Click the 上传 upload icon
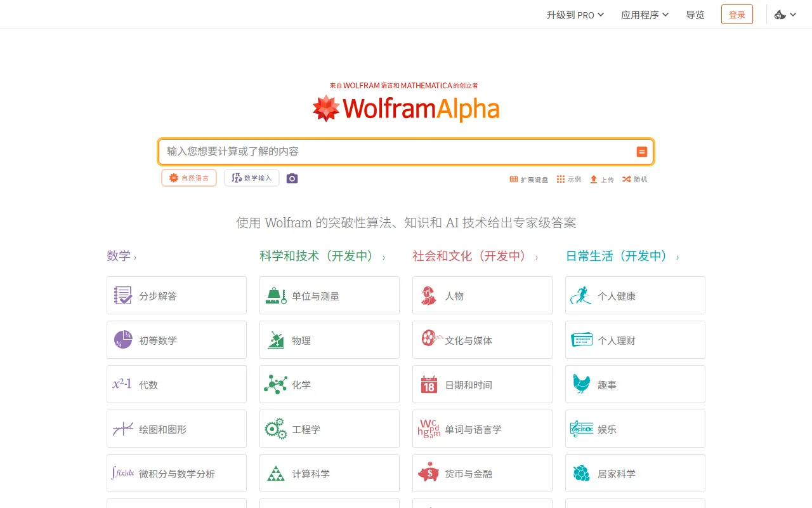This screenshot has height=508, width=812. click(593, 179)
